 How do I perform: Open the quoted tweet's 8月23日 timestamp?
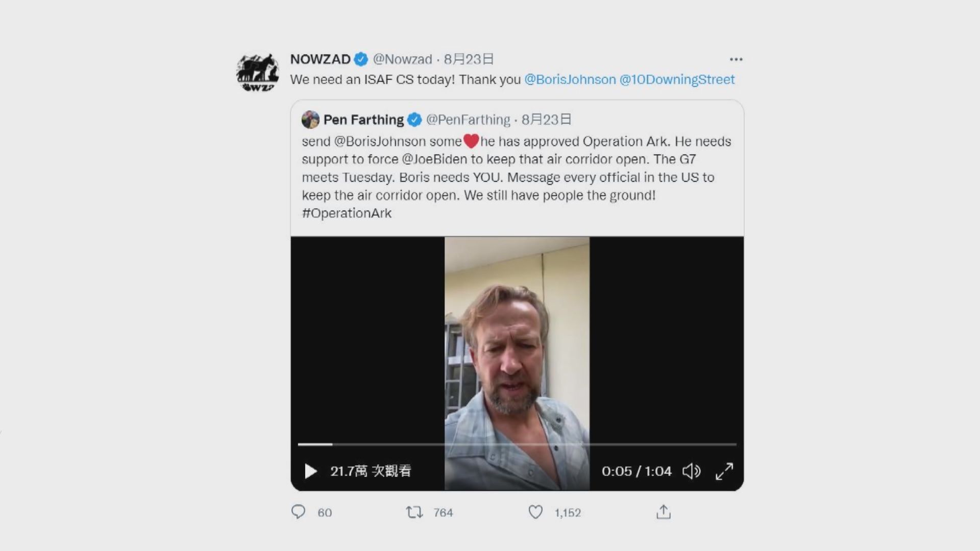coord(546,120)
